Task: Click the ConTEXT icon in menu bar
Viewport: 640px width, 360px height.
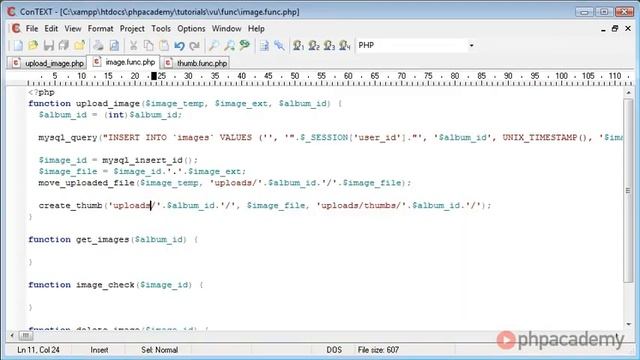Action: coord(16,29)
